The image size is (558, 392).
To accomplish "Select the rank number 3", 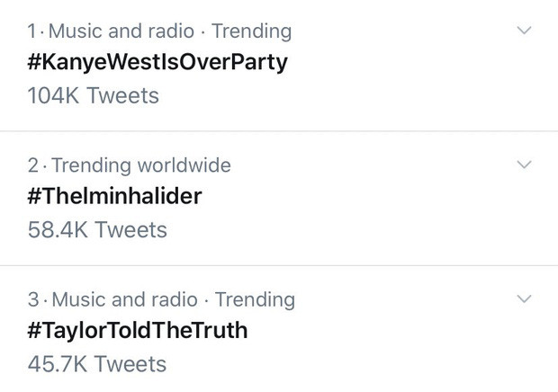I will click(34, 299).
